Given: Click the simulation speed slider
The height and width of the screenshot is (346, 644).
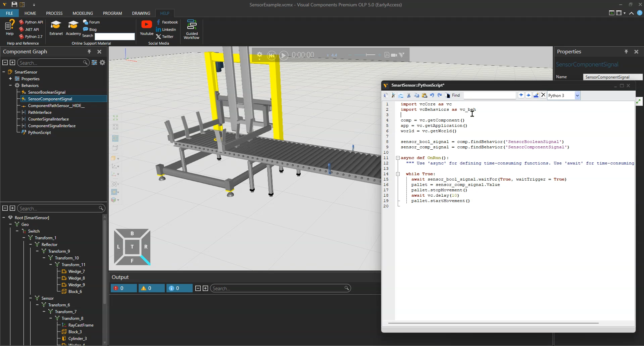Looking at the screenshot, I should point(366,55).
